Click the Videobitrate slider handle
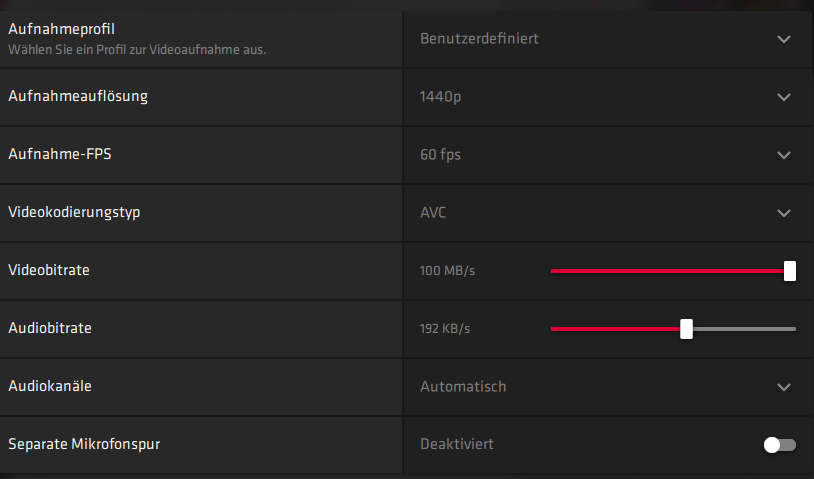The width and height of the screenshot is (814, 479). click(790, 271)
